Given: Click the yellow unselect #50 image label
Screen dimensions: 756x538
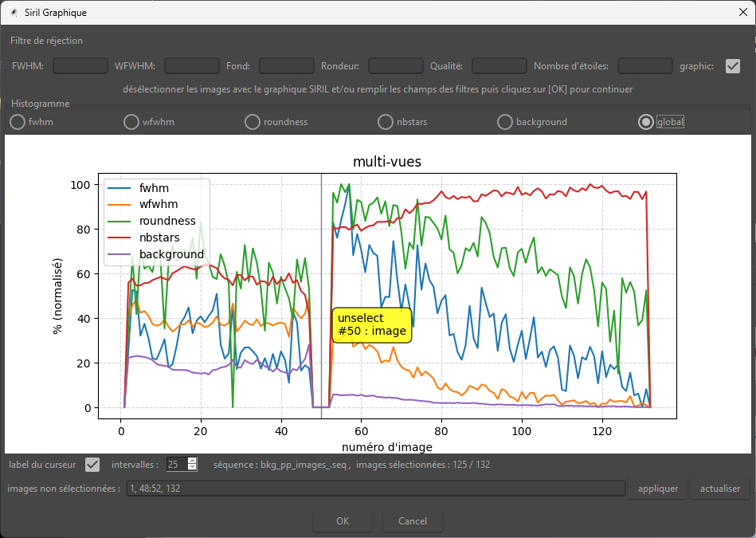Looking at the screenshot, I should tap(371, 325).
